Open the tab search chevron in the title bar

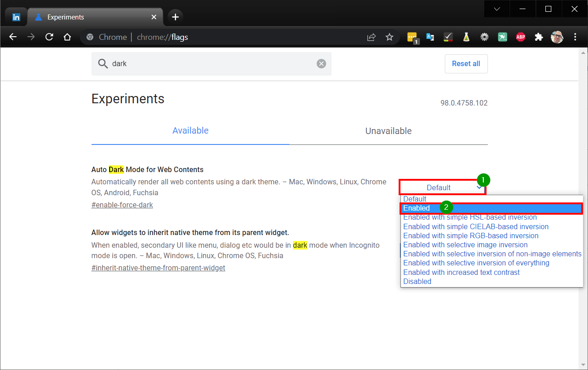click(x=497, y=9)
